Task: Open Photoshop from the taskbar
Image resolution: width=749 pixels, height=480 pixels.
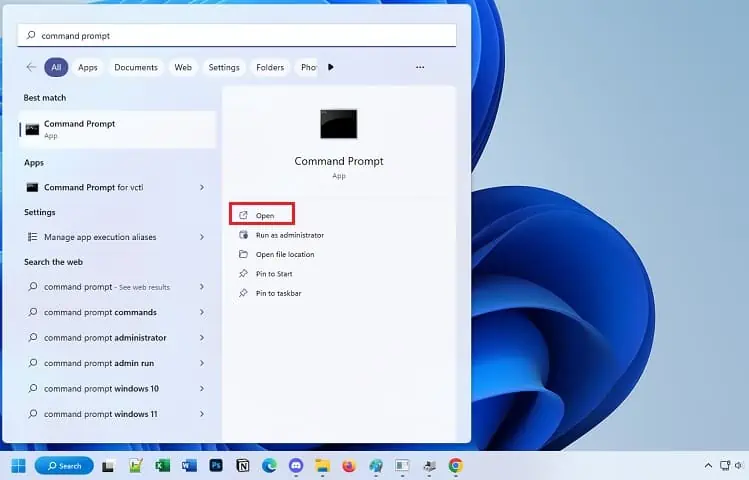Action: pyautogui.click(x=216, y=466)
